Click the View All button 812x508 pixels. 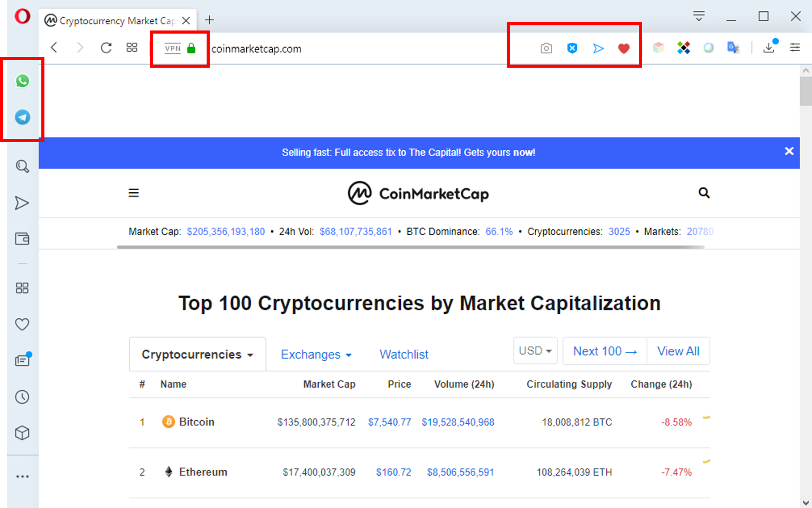[678, 351]
